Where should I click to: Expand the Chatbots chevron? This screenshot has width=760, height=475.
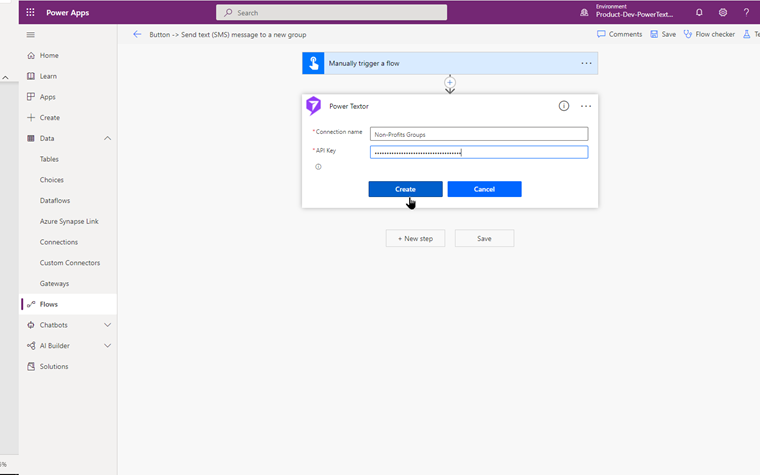coord(108,325)
